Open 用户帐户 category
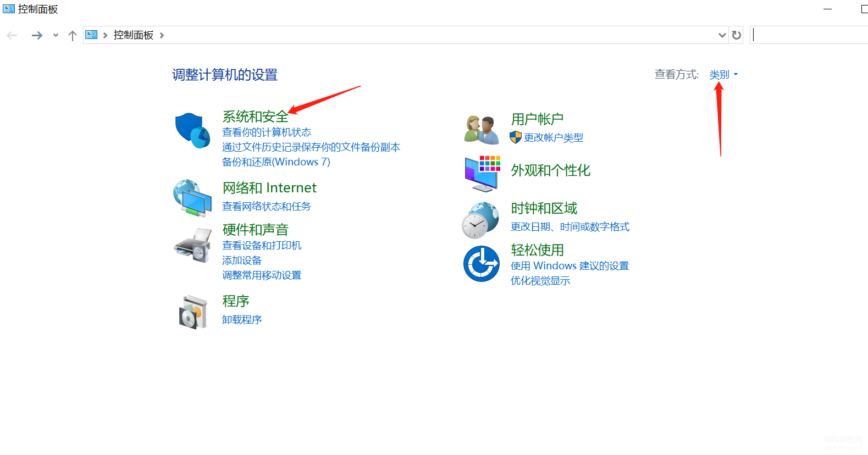Viewport: 868px width, 455px height. (537, 119)
